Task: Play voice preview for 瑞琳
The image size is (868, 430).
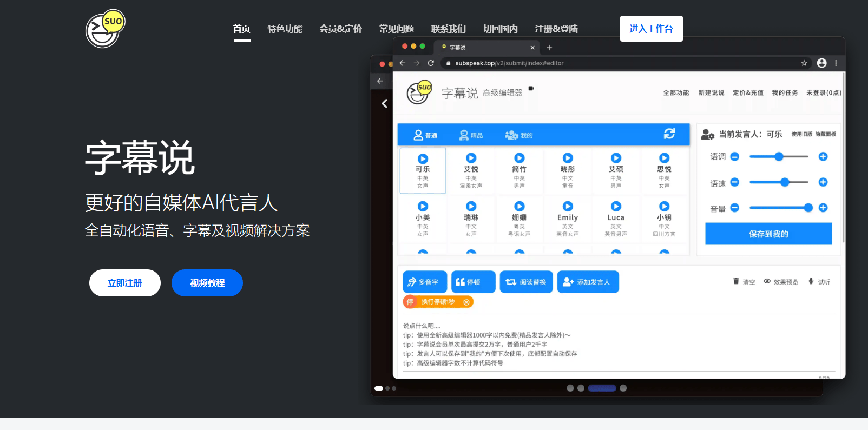Action: coord(471,206)
